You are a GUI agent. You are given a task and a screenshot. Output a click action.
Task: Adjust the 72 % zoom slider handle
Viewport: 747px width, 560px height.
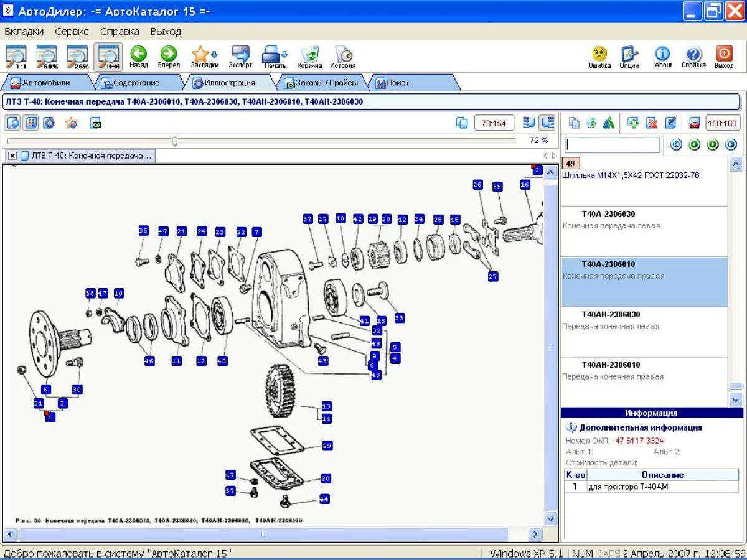point(175,141)
